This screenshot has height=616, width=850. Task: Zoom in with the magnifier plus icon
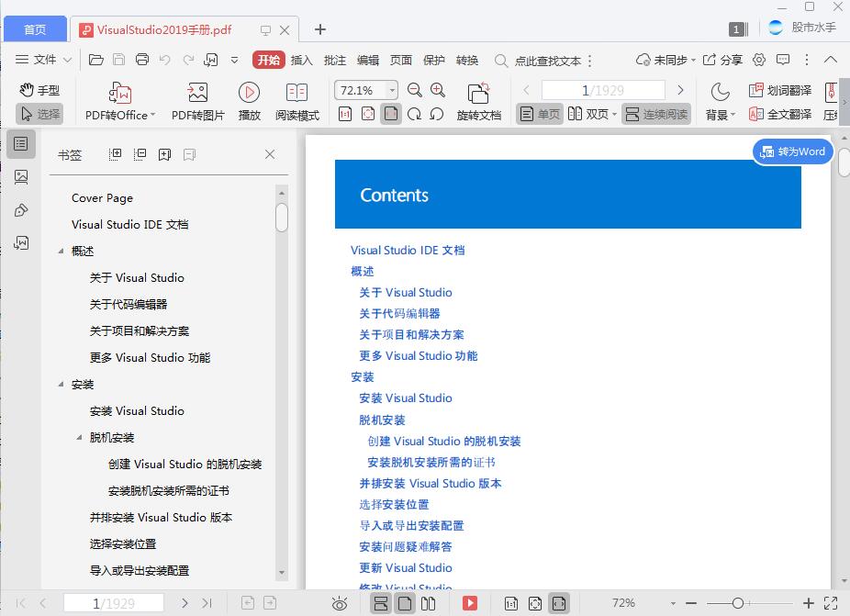(x=438, y=90)
